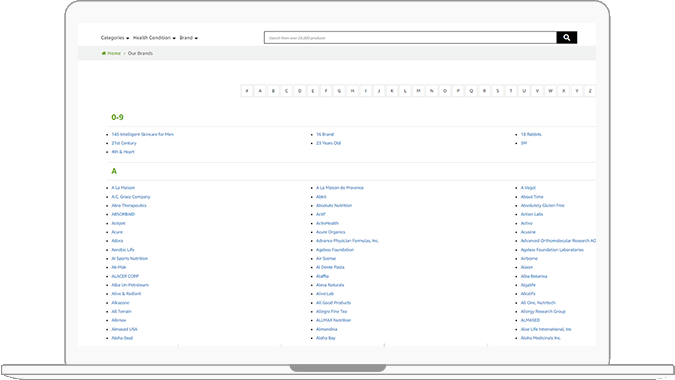Open the Advance Physician Formulas brand
Viewport: 675px width, 380px height.
[x=347, y=241]
